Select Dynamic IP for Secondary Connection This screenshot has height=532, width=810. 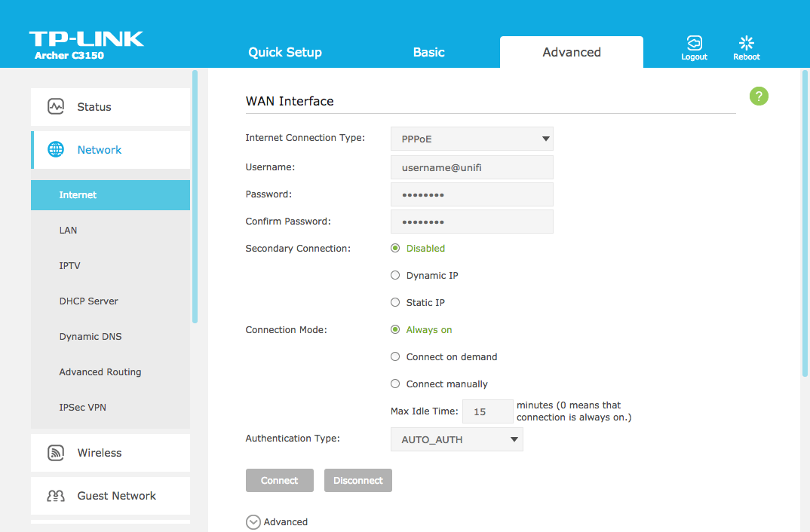tap(395, 276)
